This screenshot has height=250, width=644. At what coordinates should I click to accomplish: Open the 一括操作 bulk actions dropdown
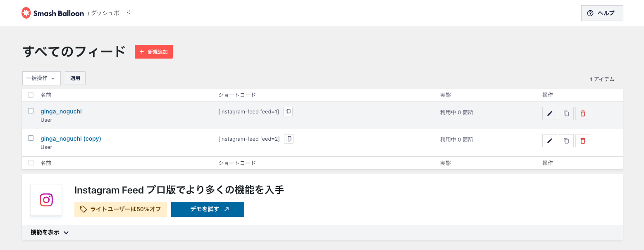41,78
